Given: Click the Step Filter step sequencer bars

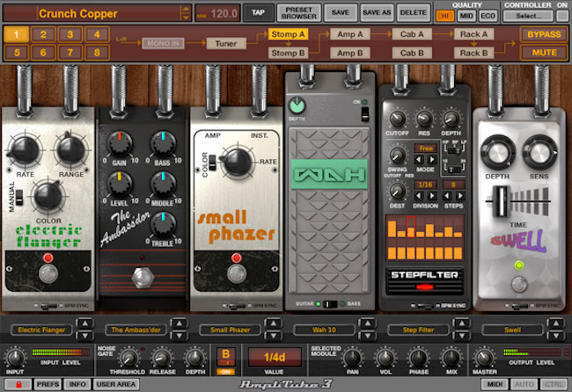Looking at the screenshot, I should pyautogui.click(x=425, y=237).
